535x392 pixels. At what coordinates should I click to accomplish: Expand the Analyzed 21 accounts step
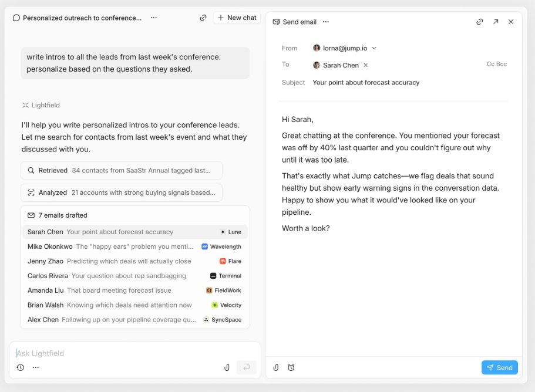(121, 192)
